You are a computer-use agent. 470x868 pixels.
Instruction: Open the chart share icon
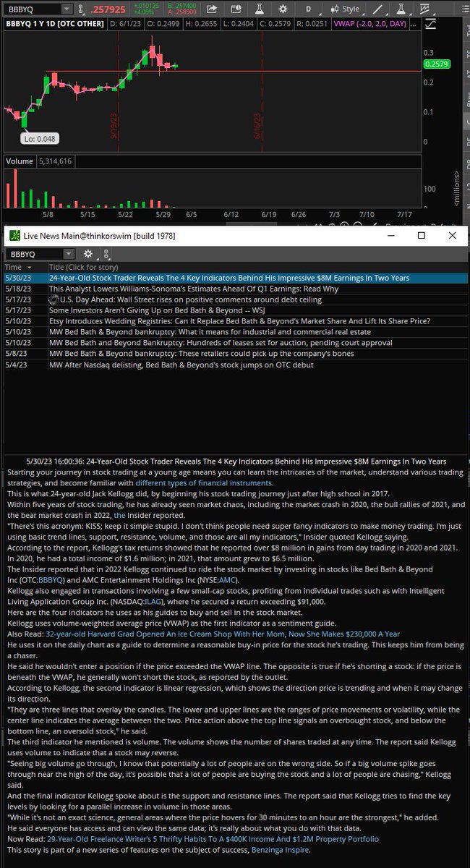212,9
